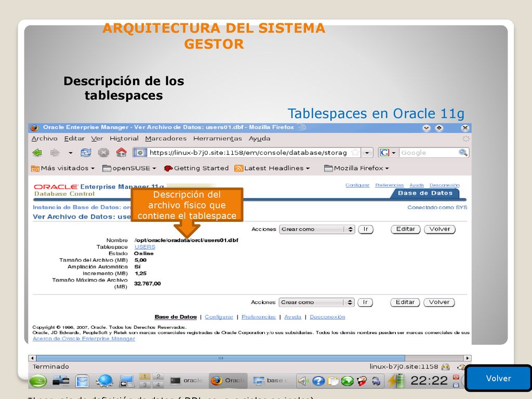Bookmark the page with the star icon

(x=355, y=153)
